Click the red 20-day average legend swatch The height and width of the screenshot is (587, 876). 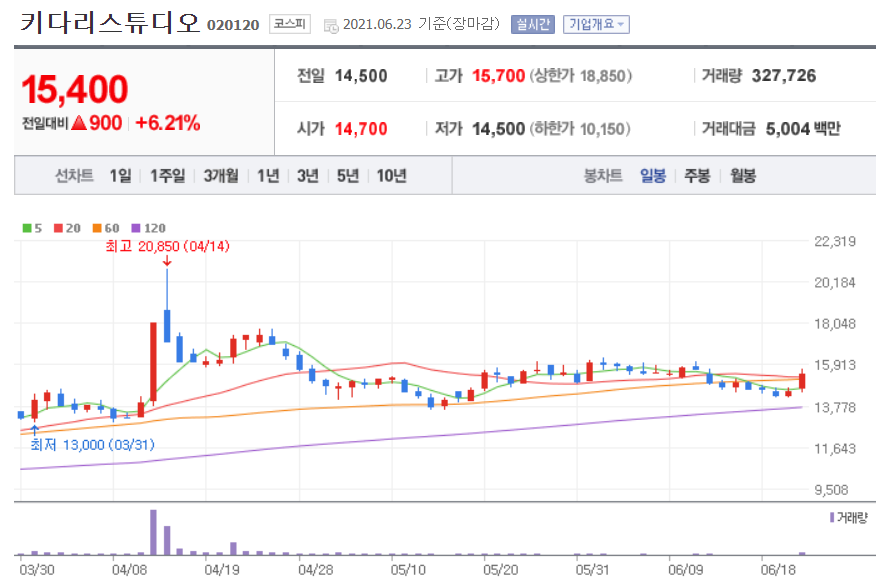(58, 228)
